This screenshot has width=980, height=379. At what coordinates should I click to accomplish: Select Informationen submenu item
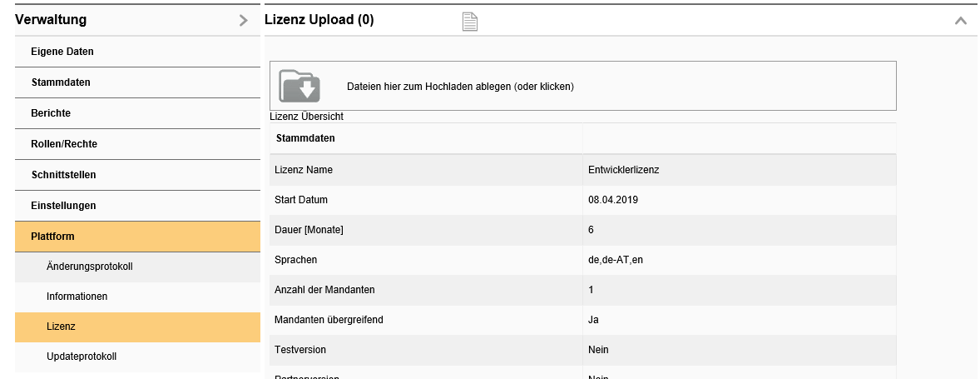point(77,297)
